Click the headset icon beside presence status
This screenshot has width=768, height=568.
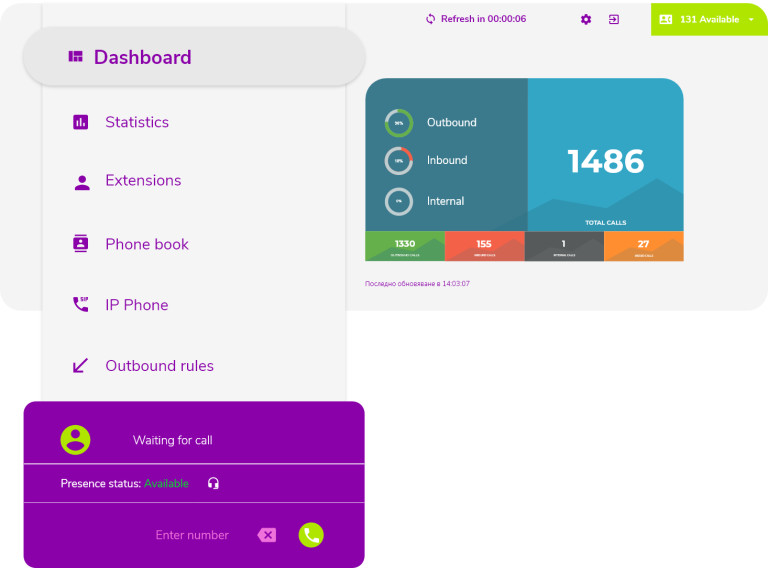tap(213, 483)
